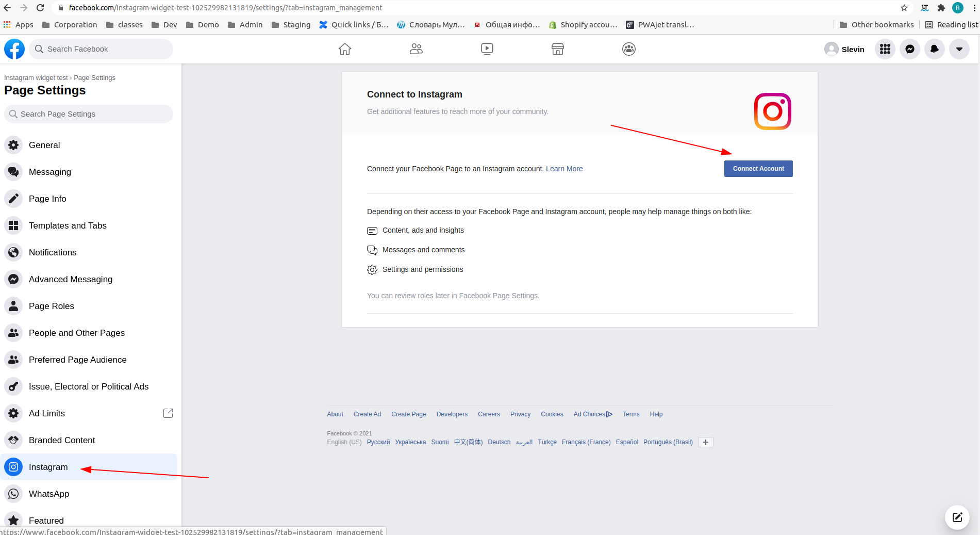Open the Privacy footer link
The image size is (980, 535).
click(520, 414)
